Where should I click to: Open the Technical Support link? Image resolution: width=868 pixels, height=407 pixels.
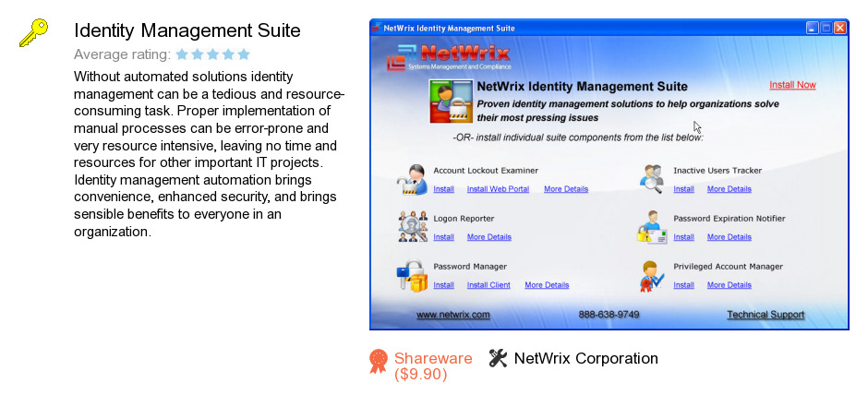coord(766,315)
